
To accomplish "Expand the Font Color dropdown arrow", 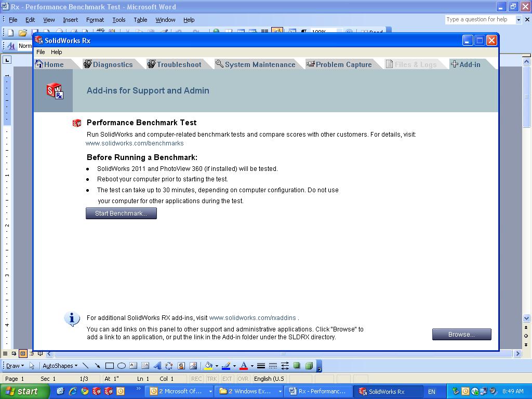I will tap(252, 366).
